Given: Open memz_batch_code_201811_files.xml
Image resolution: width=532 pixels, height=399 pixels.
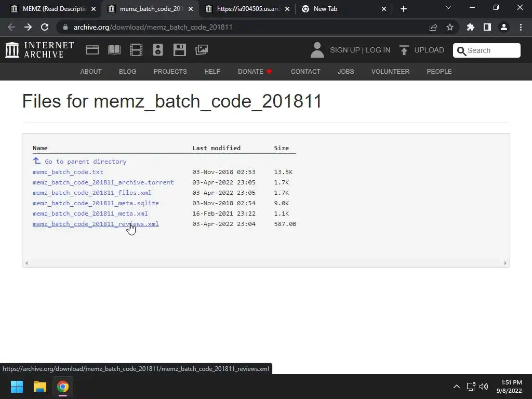Looking at the screenshot, I should coord(92,193).
